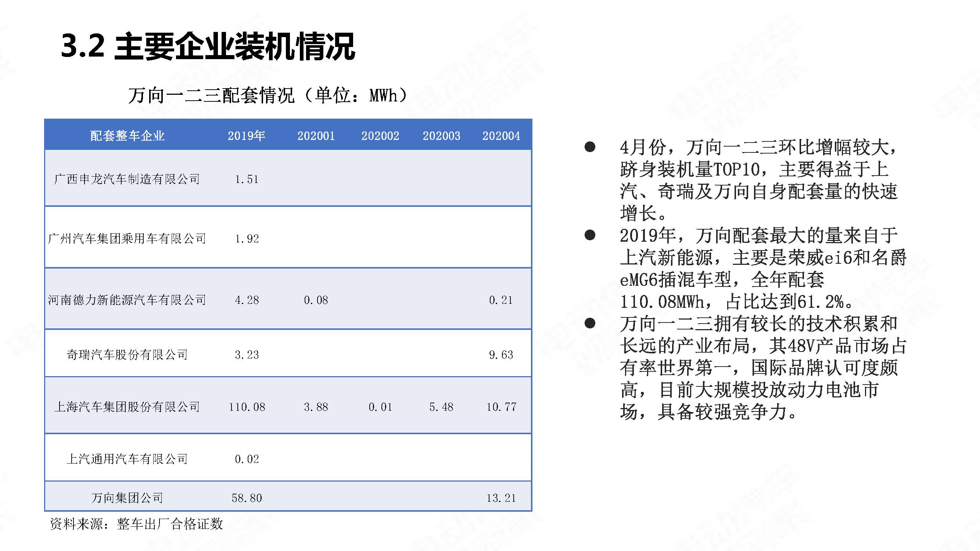This screenshot has width=980, height=551.
Task: Click the table cell 110.08
Action: point(247,407)
